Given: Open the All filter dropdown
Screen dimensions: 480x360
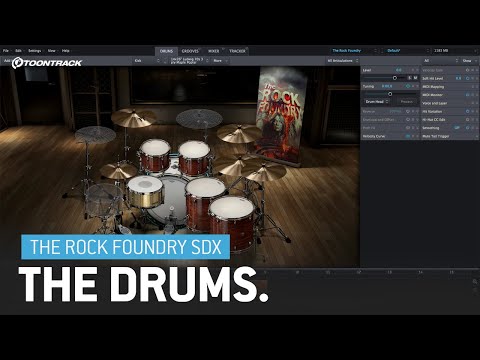Looking at the screenshot, I should (x=441, y=61).
